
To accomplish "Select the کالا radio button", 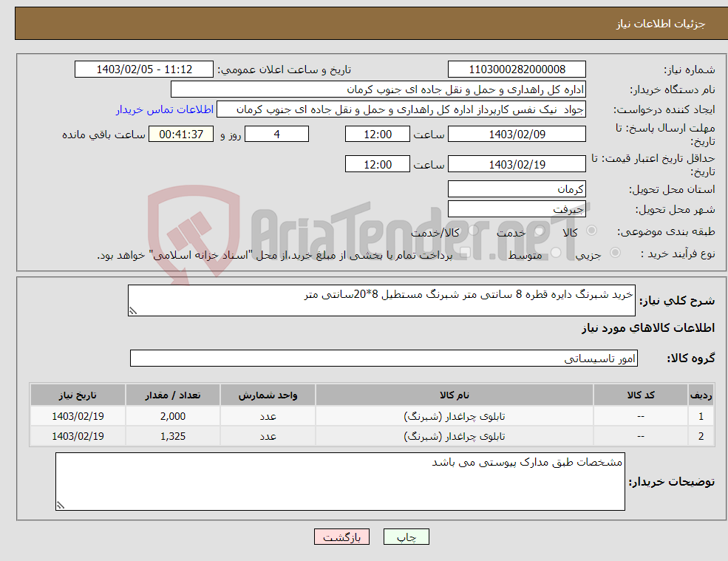I will point(591,231).
